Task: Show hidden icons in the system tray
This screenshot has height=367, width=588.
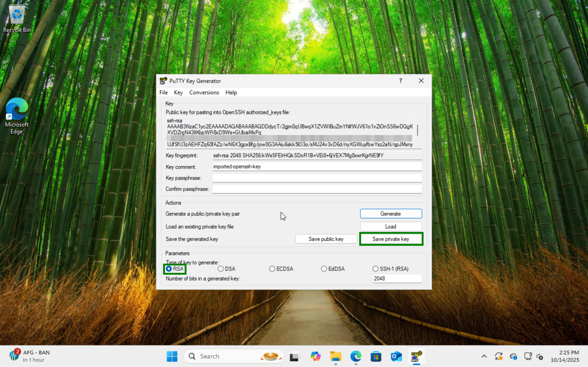Action: coord(484,356)
